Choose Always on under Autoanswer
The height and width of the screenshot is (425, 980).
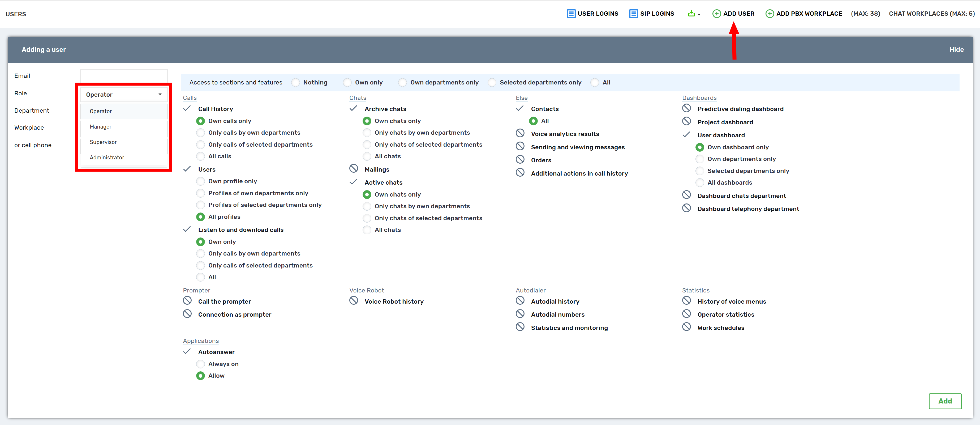200,364
